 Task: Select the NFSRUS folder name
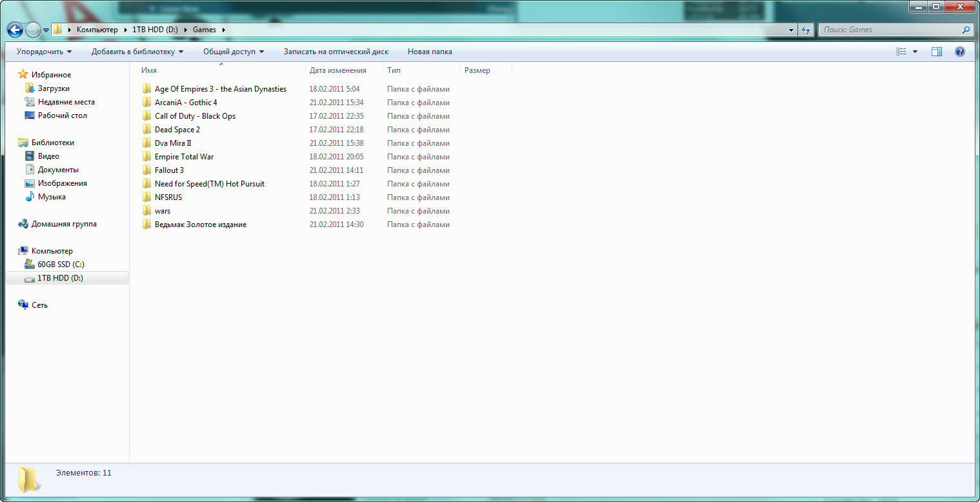(x=167, y=197)
